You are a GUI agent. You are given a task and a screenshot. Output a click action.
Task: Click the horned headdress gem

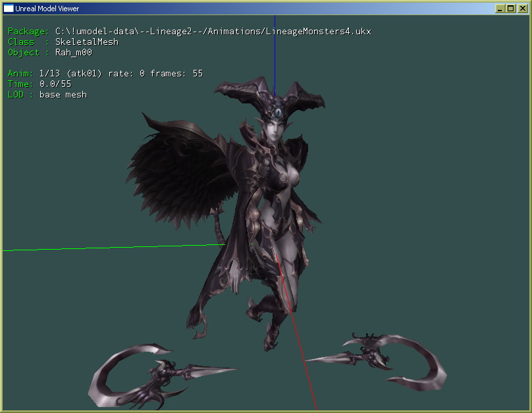[x=279, y=113]
